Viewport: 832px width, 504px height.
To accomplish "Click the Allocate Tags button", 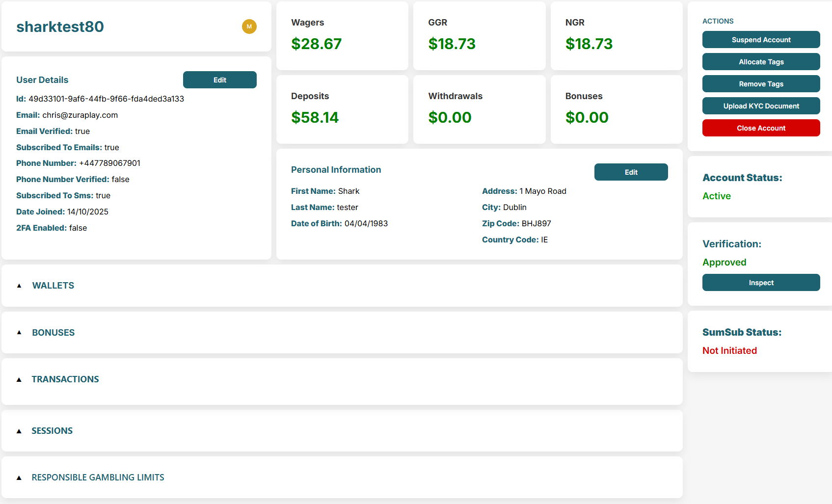I will [x=761, y=62].
